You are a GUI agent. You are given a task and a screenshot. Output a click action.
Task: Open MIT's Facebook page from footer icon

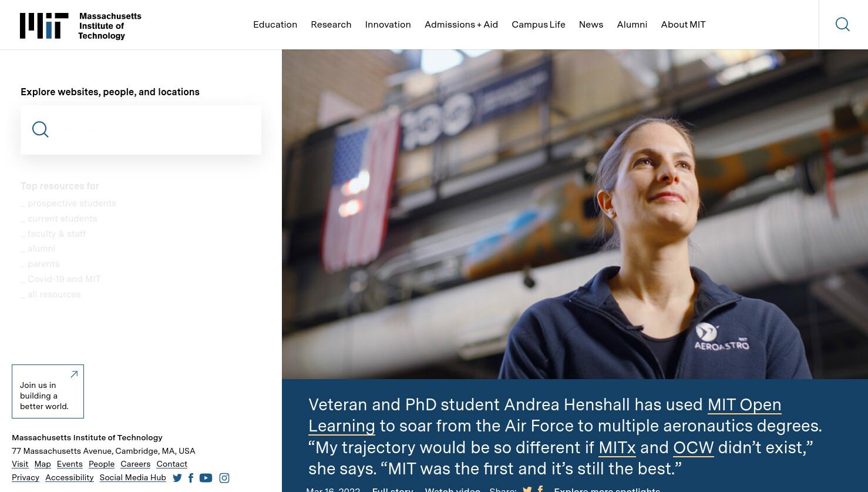pos(191,478)
